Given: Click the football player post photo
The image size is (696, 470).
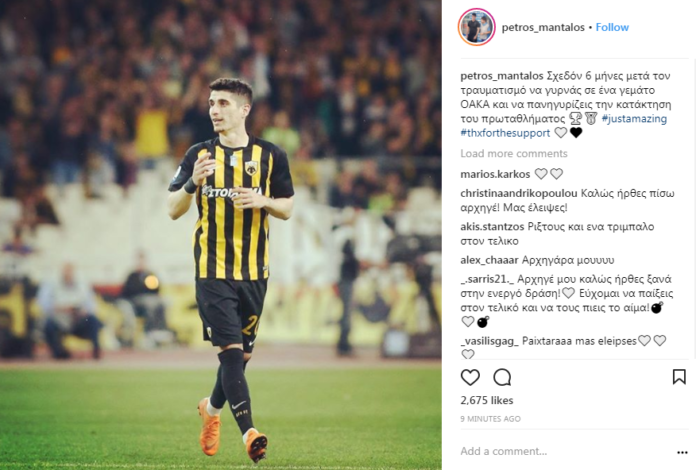Looking at the screenshot, I should (x=221, y=235).
